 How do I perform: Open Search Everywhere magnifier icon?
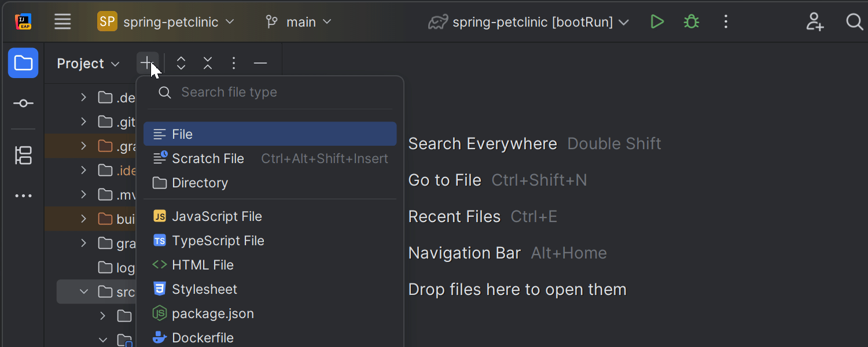point(854,22)
